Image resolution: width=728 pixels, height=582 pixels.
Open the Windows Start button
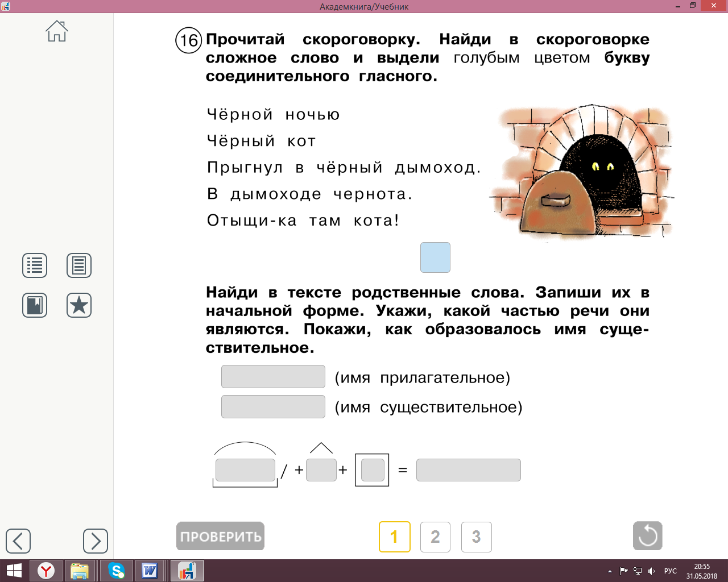point(14,571)
